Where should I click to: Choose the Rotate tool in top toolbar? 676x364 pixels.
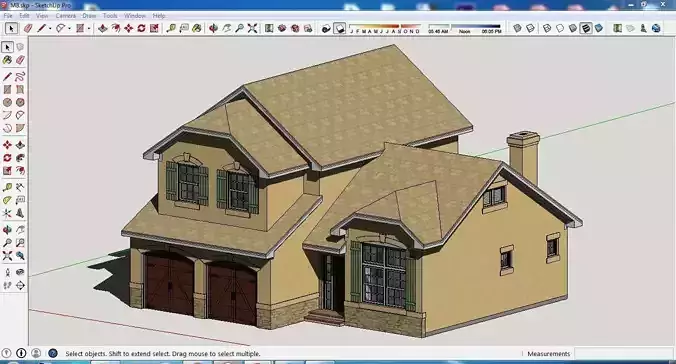[141, 28]
